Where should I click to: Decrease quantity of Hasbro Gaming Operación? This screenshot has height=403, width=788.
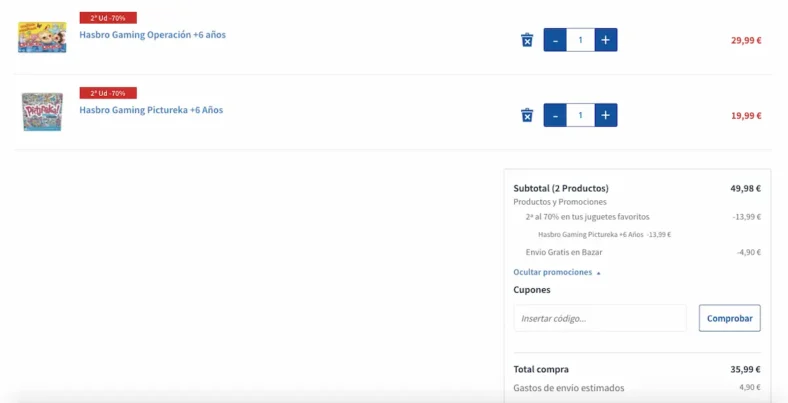pyautogui.click(x=555, y=40)
